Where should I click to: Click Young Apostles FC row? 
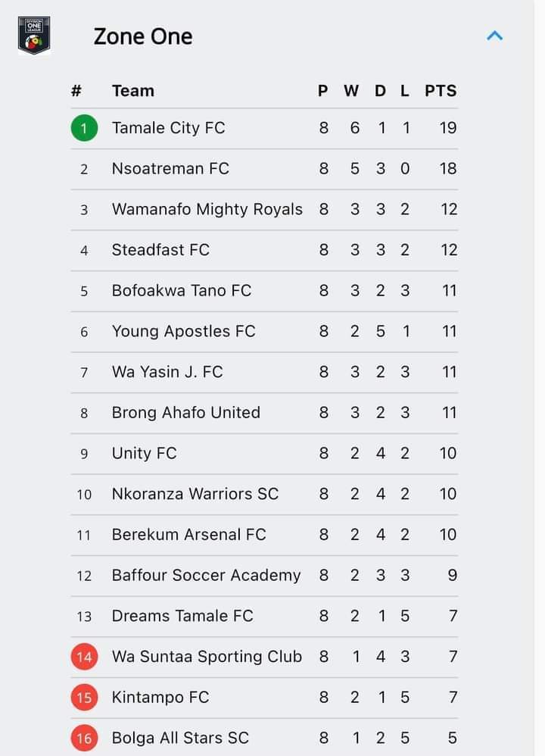264,331
